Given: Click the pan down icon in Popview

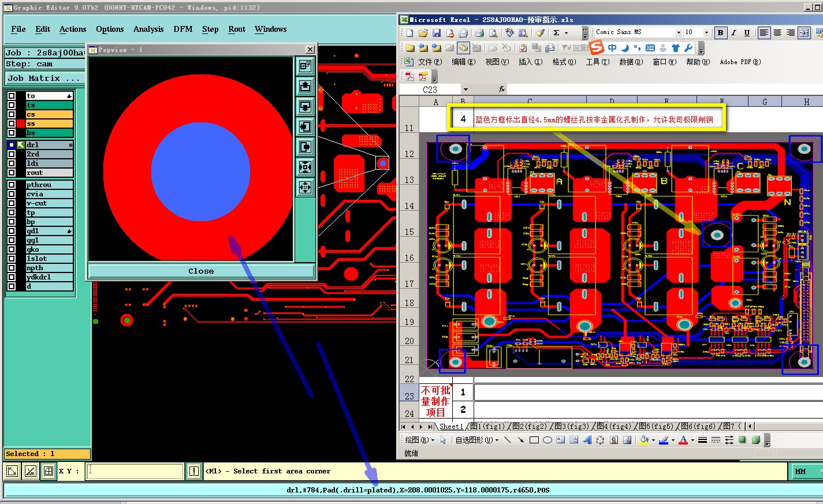Looking at the screenshot, I should click(305, 107).
